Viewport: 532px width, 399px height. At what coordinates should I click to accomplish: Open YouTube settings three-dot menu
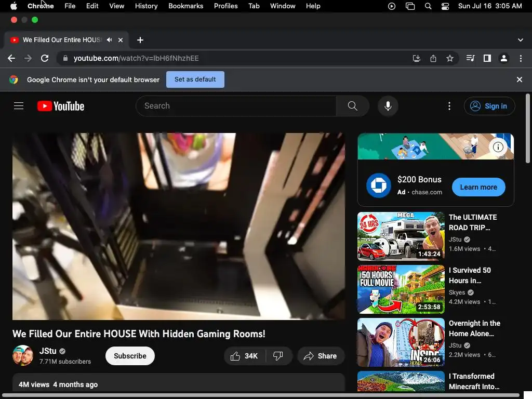pos(449,106)
